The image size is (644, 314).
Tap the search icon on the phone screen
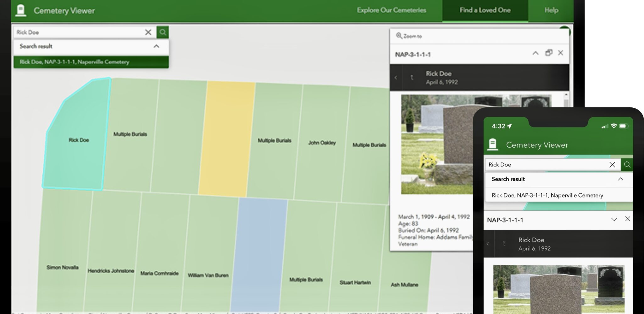coord(627,165)
